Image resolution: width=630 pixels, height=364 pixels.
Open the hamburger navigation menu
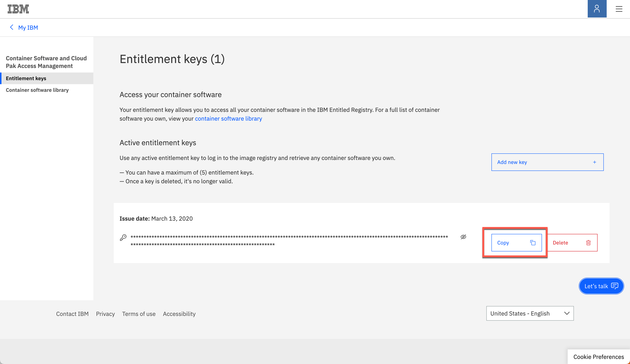[x=619, y=9]
